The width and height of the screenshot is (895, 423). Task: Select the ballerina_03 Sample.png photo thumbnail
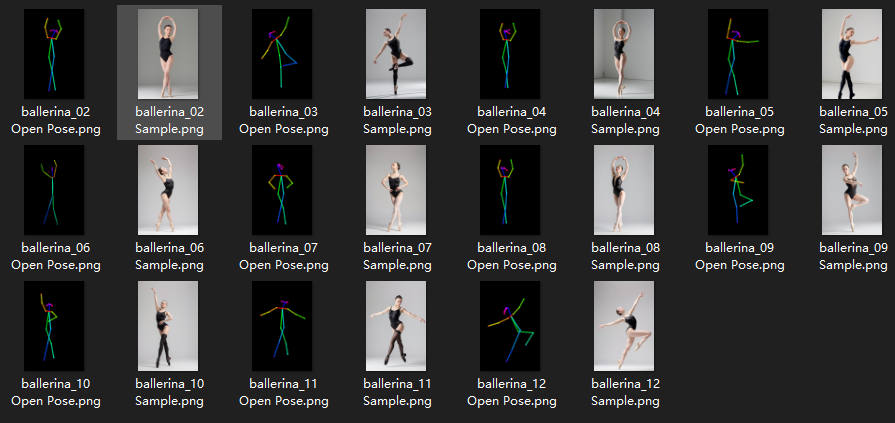point(396,54)
